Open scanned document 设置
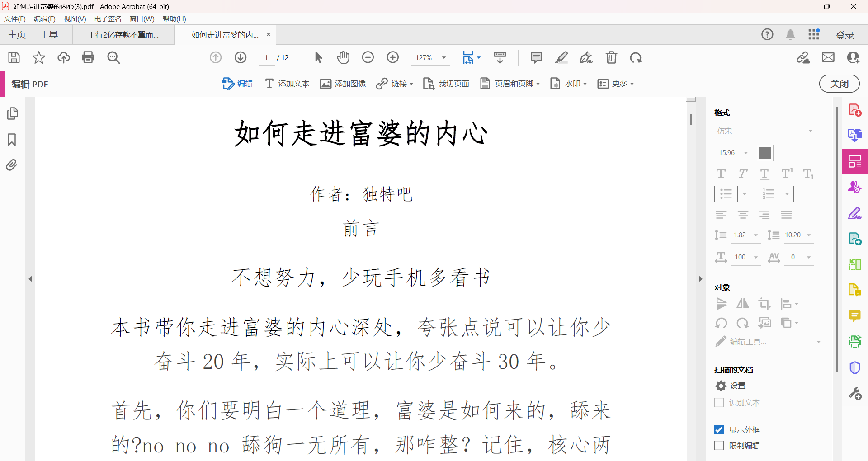 (731, 386)
